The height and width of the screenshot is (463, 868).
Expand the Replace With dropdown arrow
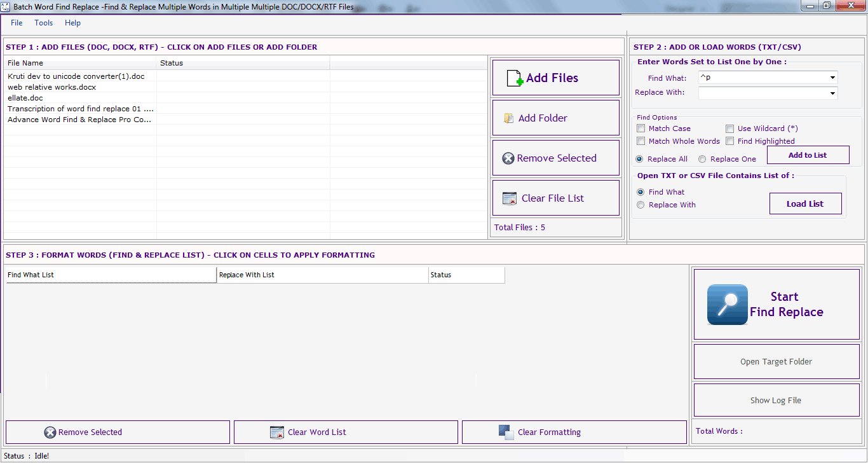tap(832, 93)
